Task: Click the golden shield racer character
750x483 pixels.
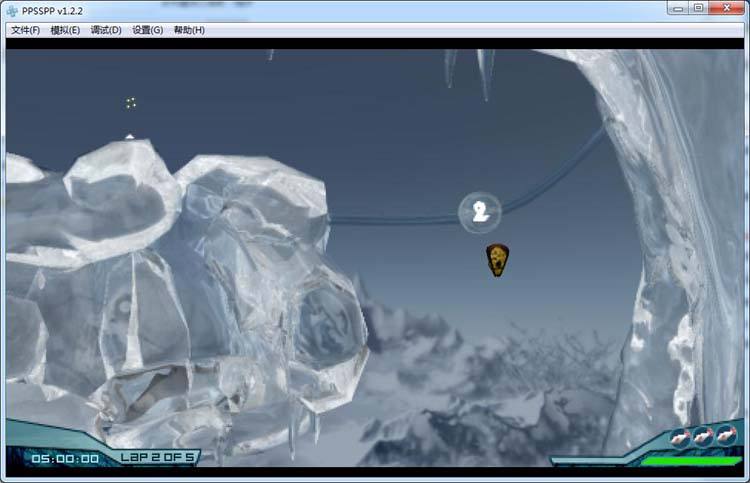Action: coord(497,260)
